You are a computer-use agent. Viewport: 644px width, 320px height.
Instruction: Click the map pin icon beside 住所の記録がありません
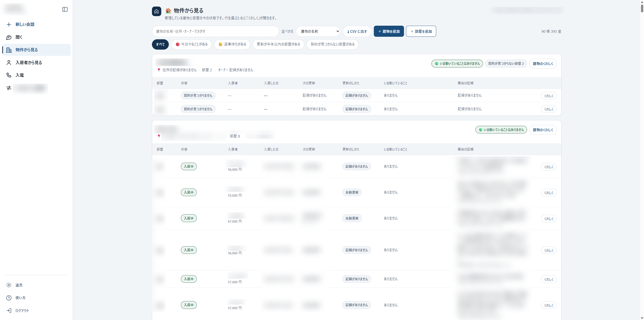coord(159,70)
